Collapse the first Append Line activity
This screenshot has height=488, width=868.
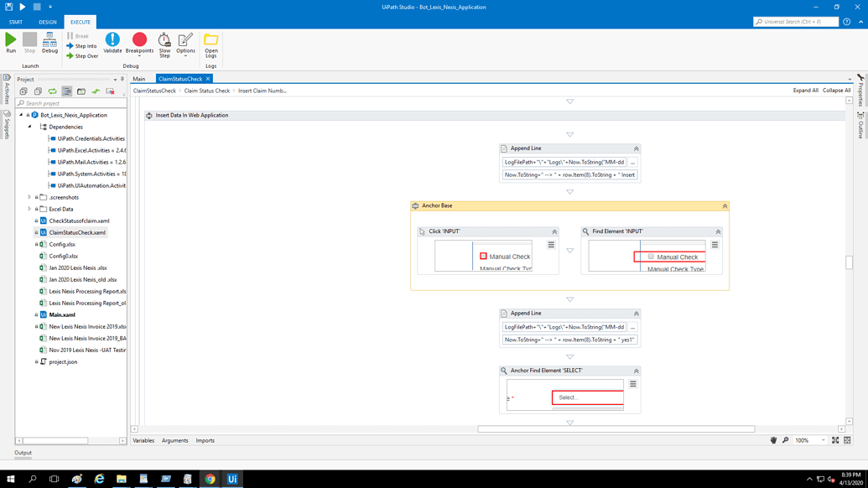point(637,148)
